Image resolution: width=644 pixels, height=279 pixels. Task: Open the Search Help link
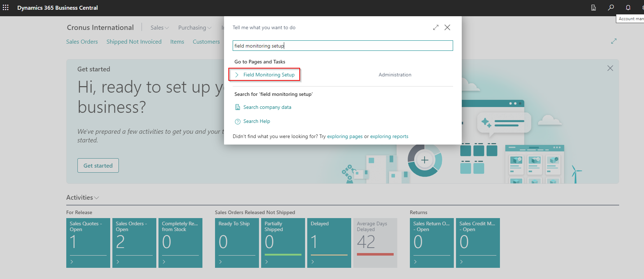click(x=256, y=121)
